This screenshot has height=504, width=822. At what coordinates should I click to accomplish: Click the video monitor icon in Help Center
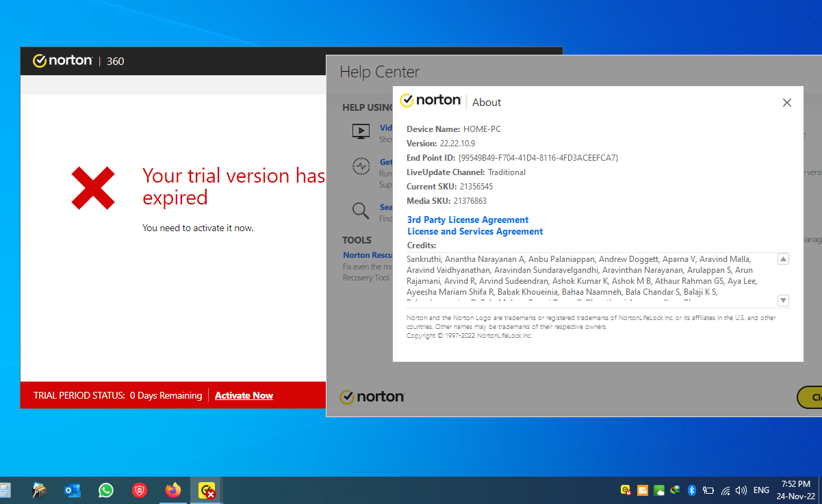point(361,131)
